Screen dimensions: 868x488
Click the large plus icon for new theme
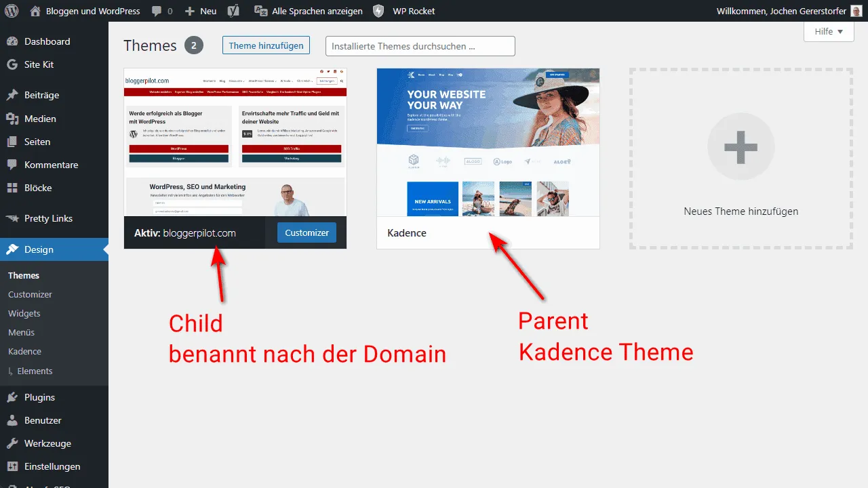pos(741,147)
